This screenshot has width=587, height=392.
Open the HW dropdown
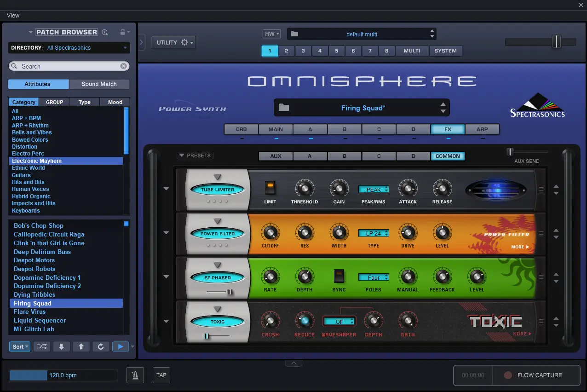(271, 34)
